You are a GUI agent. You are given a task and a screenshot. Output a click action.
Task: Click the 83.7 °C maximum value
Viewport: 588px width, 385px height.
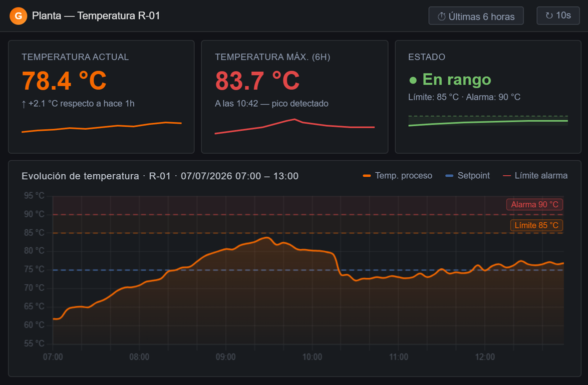coord(257,81)
